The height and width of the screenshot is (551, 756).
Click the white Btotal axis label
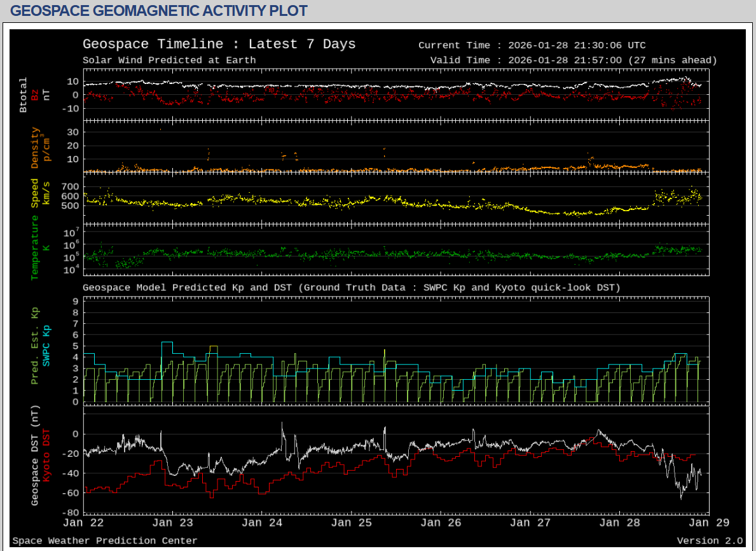point(24,95)
